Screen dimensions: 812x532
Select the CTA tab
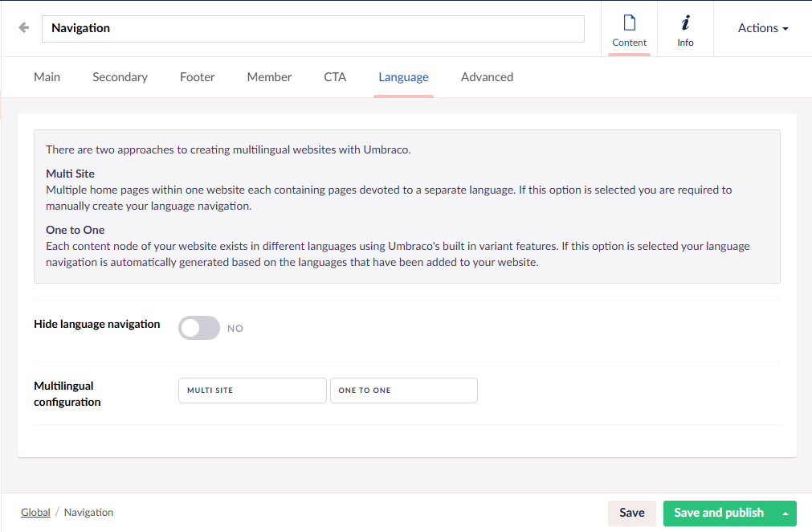335,77
